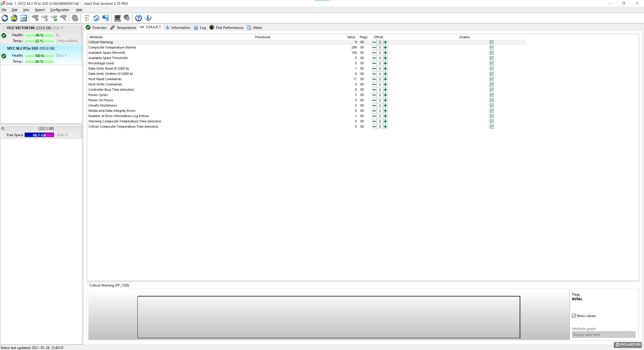This screenshot has height=350, width=644.
Task: Click the offset value field for Power Cycles
Action: coord(380,95)
